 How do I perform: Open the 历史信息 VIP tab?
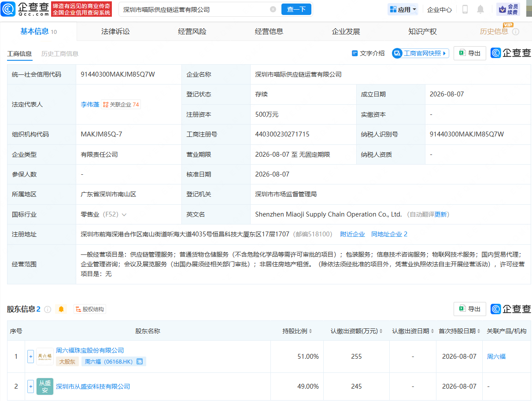click(x=494, y=31)
